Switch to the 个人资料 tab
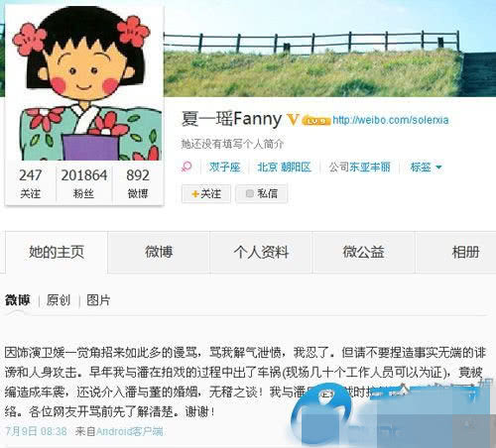The width and height of the screenshot is (496, 448). point(261,252)
